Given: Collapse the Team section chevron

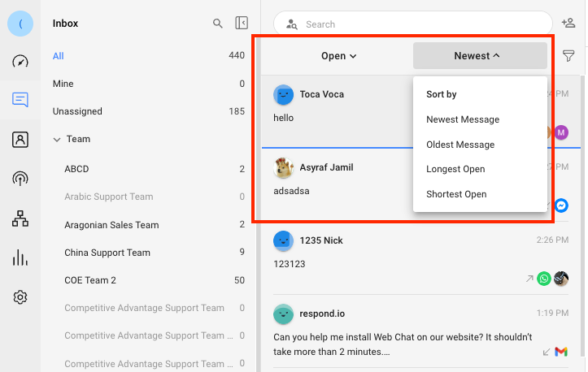Looking at the screenshot, I should point(57,140).
